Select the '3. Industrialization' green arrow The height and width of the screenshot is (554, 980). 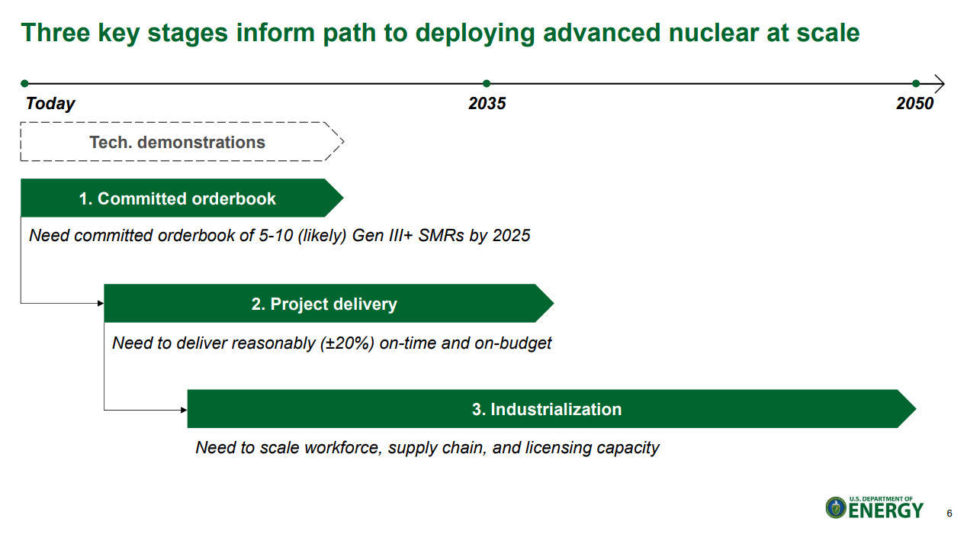(x=551, y=409)
